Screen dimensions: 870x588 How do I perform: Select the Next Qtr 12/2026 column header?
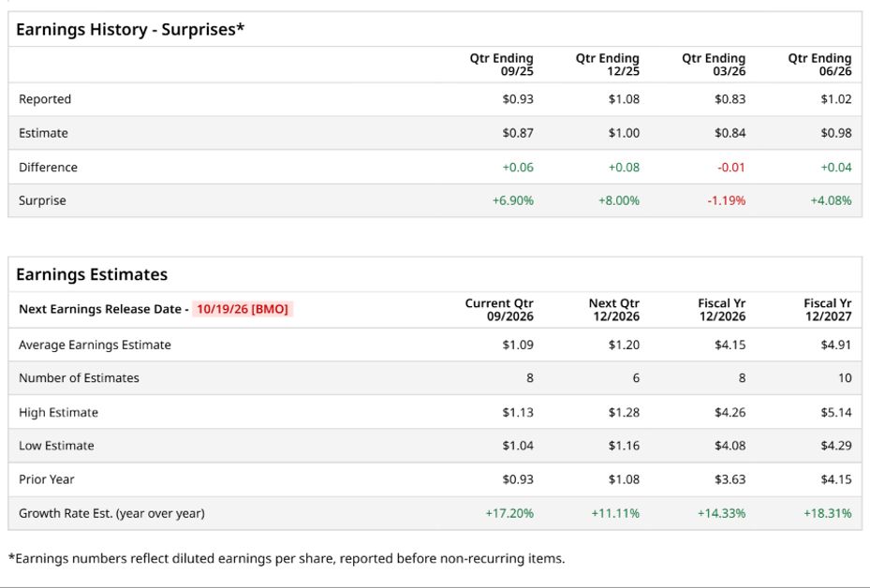614,310
